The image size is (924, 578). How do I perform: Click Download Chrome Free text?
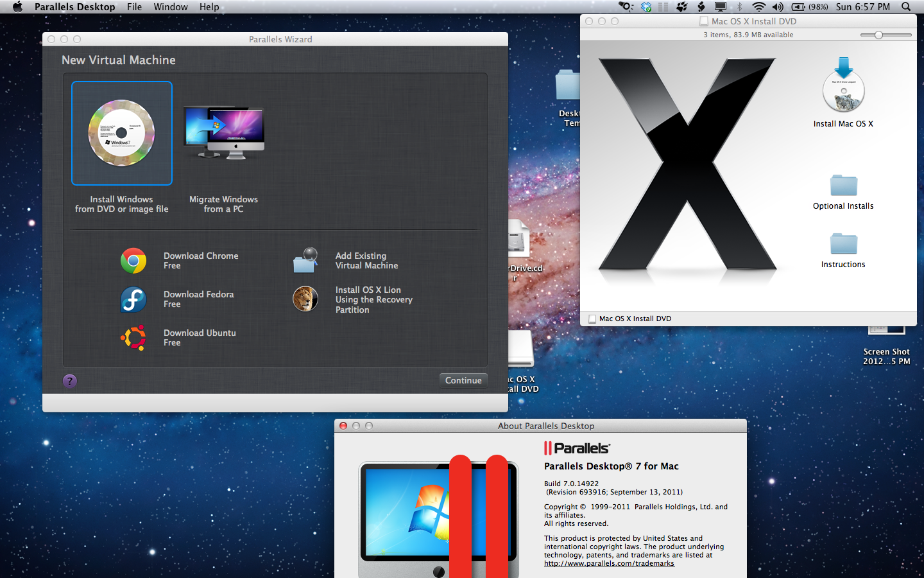201,260
